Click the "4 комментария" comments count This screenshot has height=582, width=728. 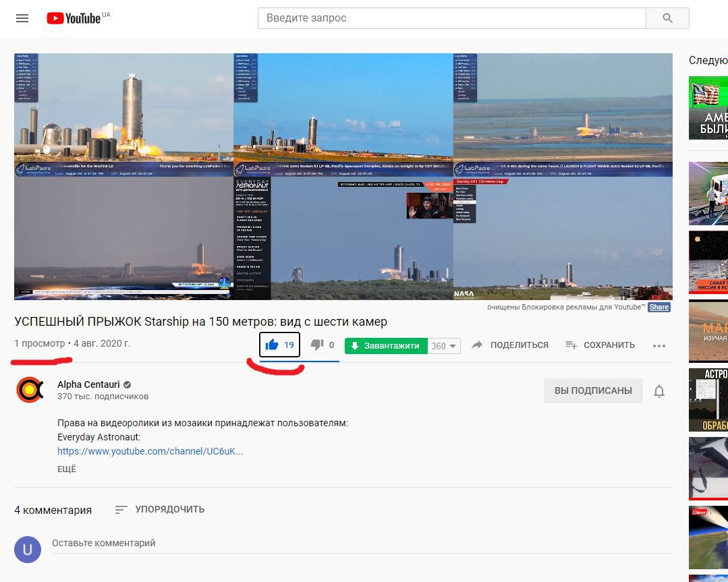pyautogui.click(x=53, y=510)
